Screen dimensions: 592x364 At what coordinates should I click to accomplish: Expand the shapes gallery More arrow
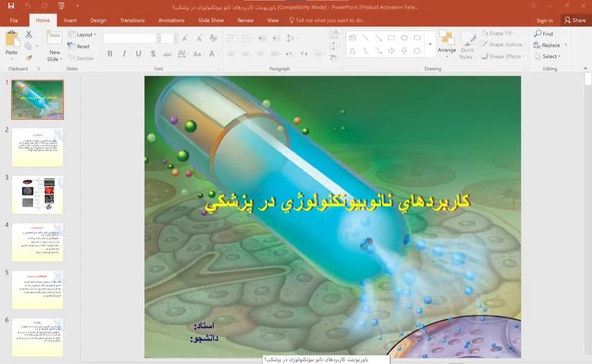pos(430,44)
